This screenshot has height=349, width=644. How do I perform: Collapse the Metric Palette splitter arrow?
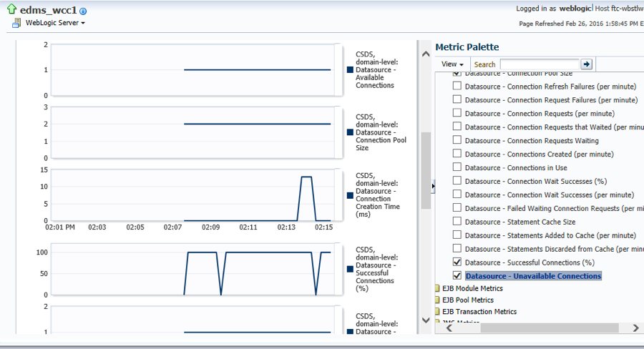(x=433, y=186)
